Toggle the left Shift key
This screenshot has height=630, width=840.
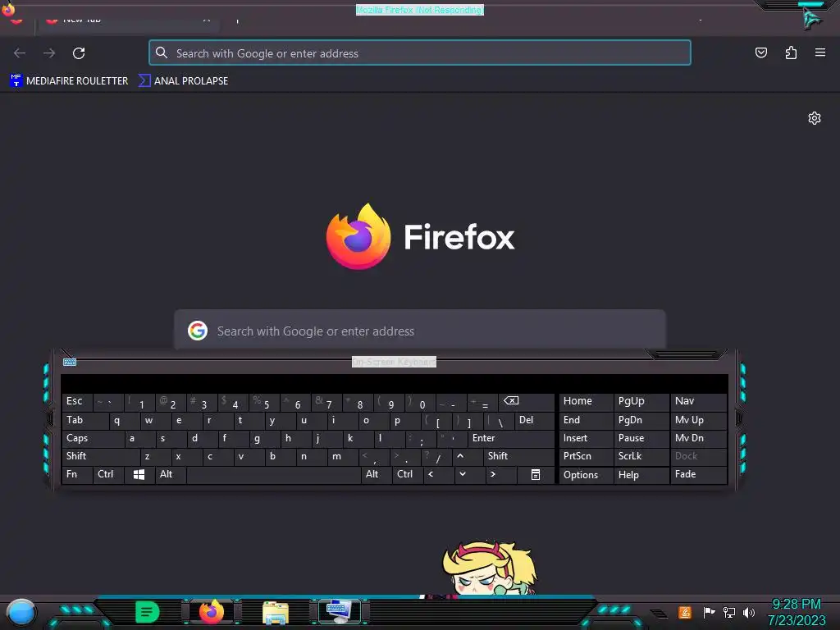pyautogui.click(x=100, y=456)
